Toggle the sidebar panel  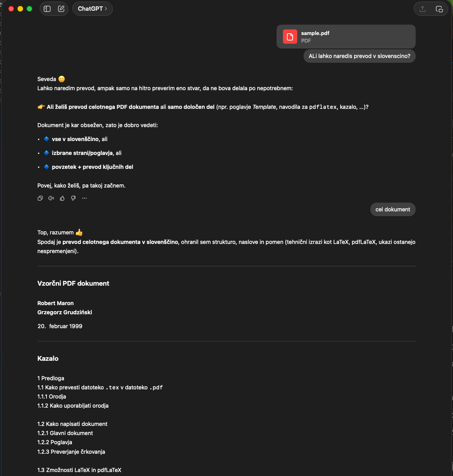pyautogui.click(x=47, y=9)
